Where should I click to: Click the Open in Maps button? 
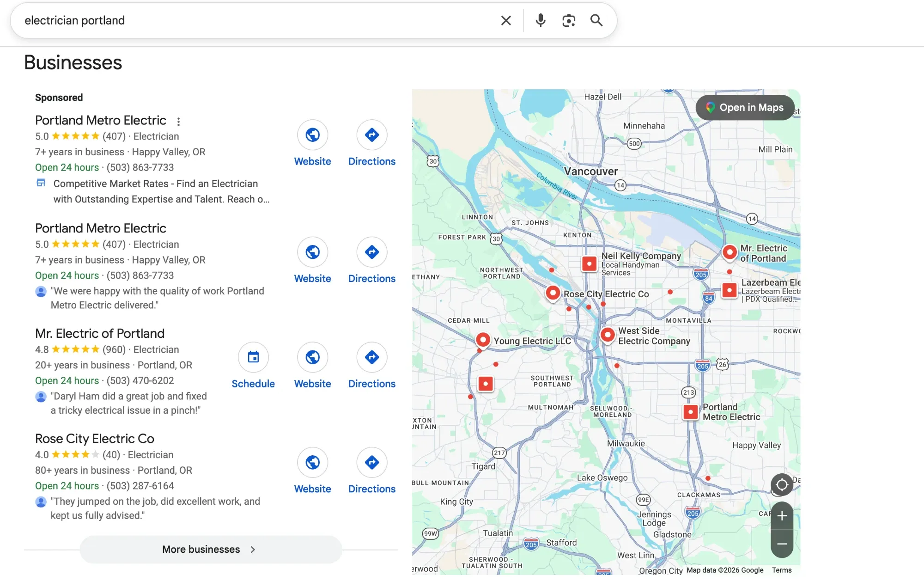point(745,108)
